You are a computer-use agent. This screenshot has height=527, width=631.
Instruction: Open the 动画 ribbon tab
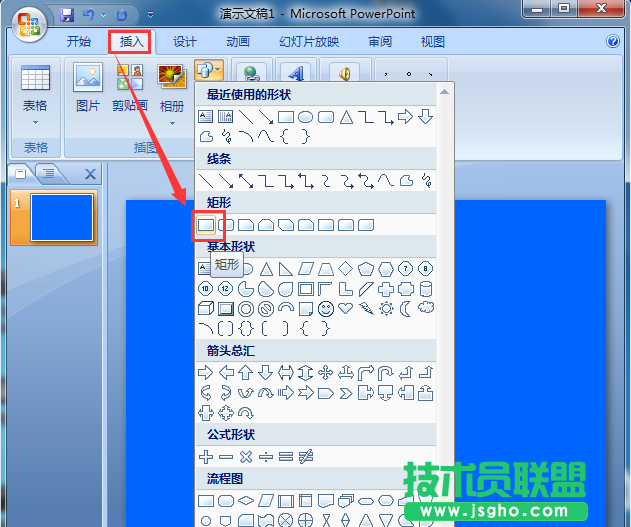[238, 41]
